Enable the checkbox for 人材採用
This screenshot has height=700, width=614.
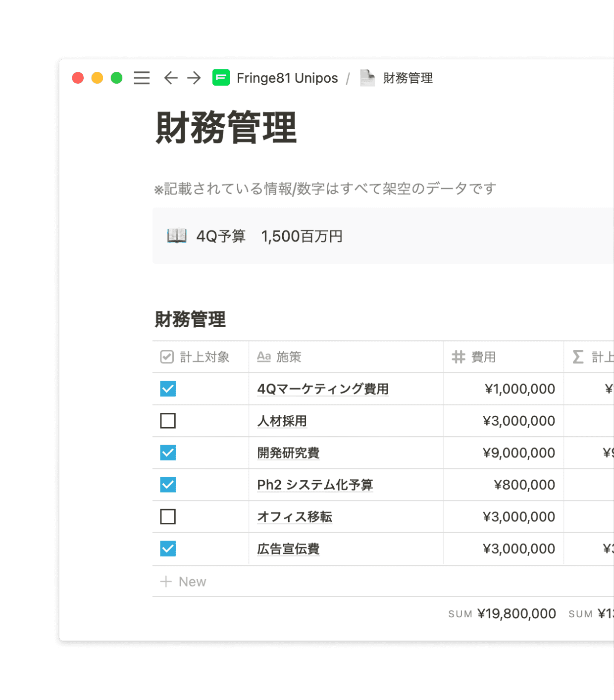(x=168, y=421)
